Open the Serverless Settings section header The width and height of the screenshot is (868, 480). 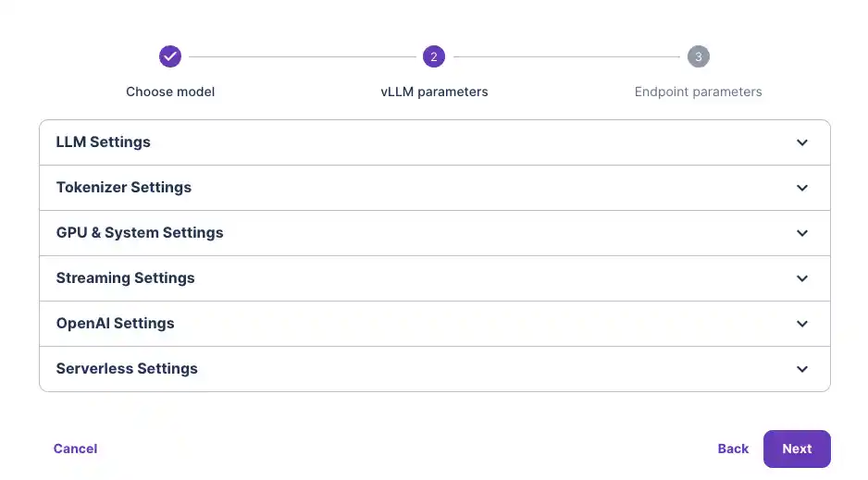pos(127,369)
